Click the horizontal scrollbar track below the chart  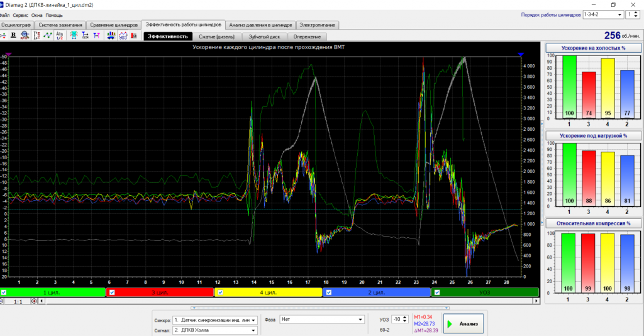[x=289, y=301]
